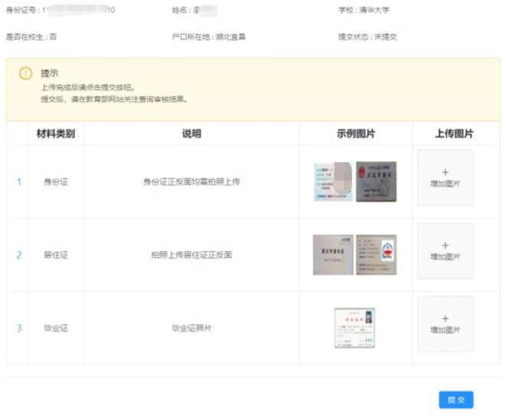
Task: Click the plus icon to upload 毕业证 image
Action: tap(445, 318)
